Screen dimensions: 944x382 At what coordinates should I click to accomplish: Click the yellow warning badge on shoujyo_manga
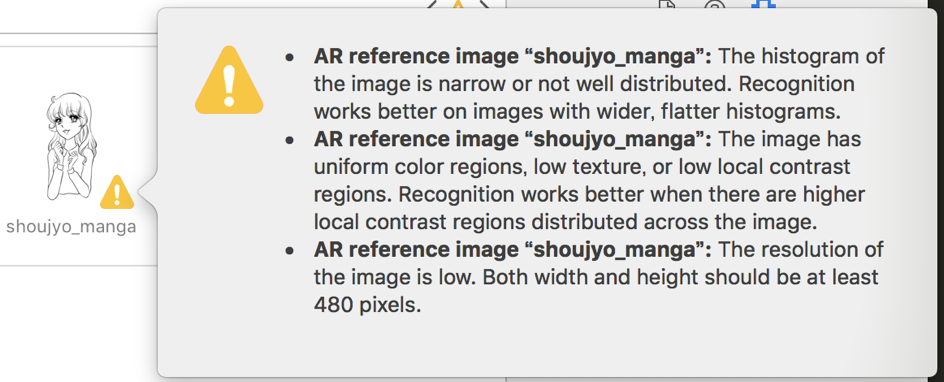[x=117, y=193]
